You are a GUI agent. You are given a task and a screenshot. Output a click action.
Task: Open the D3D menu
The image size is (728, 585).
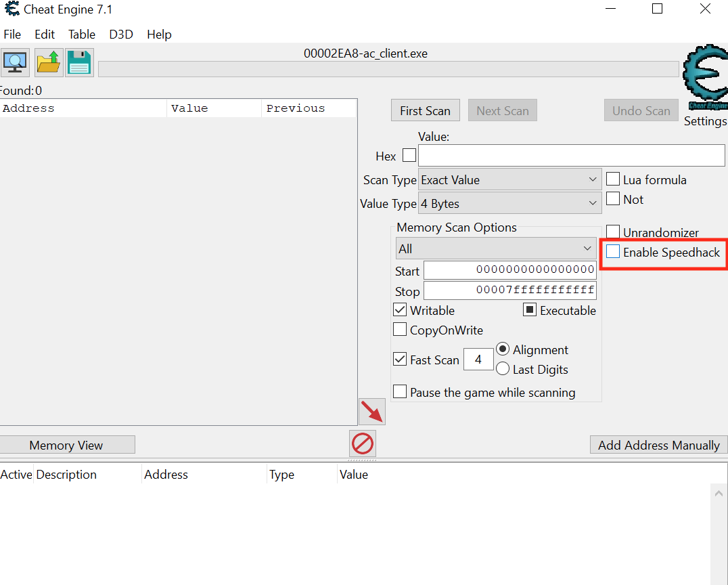[121, 35]
